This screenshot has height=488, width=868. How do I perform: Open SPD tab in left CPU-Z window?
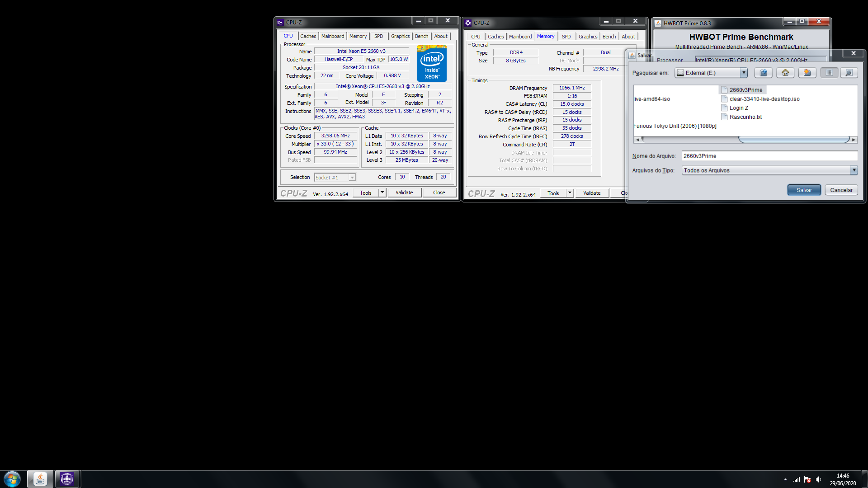[x=378, y=36]
